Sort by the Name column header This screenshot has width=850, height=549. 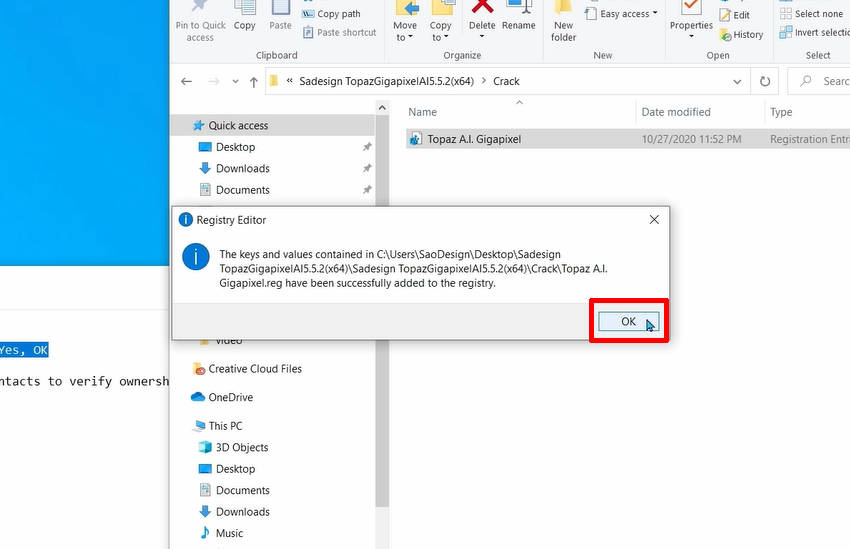422,112
